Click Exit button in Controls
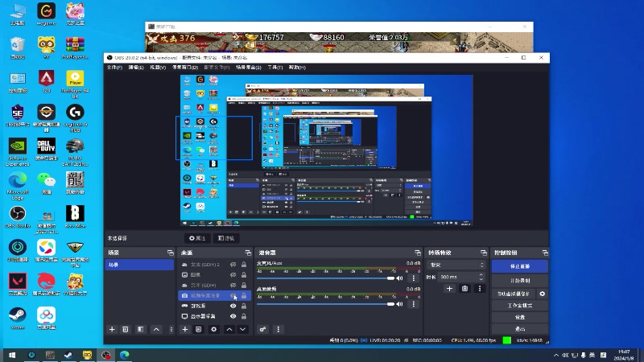The height and width of the screenshot is (362, 644). [519, 329]
